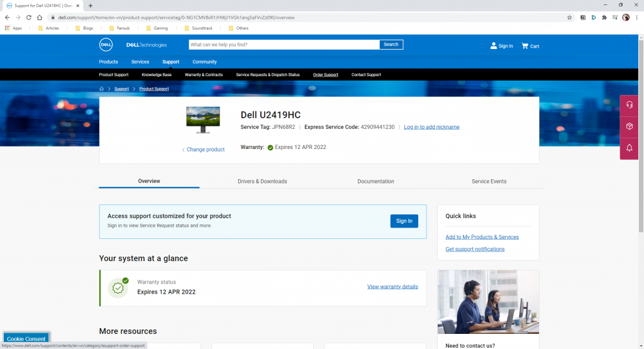Click the package box side icon
This screenshot has height=349, width=644.
tap(629, 126)
